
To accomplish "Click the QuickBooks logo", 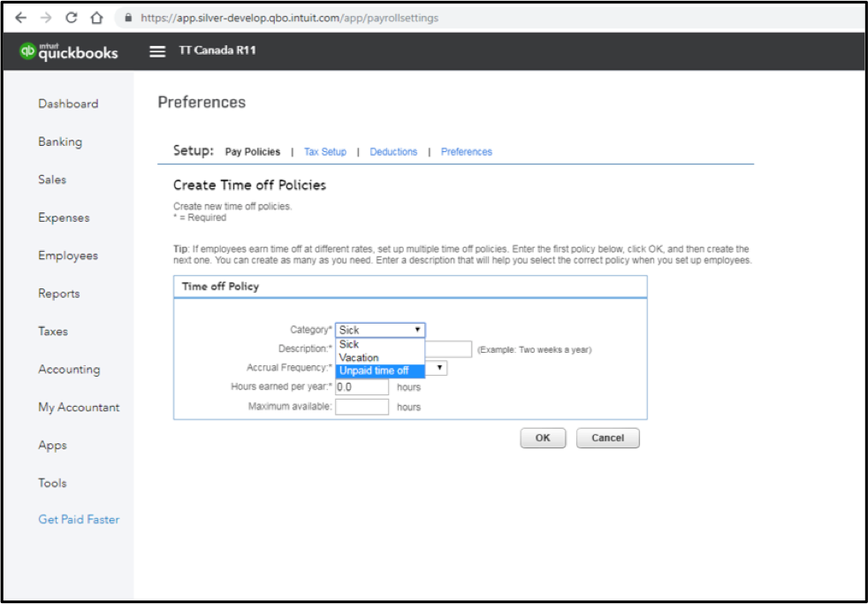I will (69, 51).
